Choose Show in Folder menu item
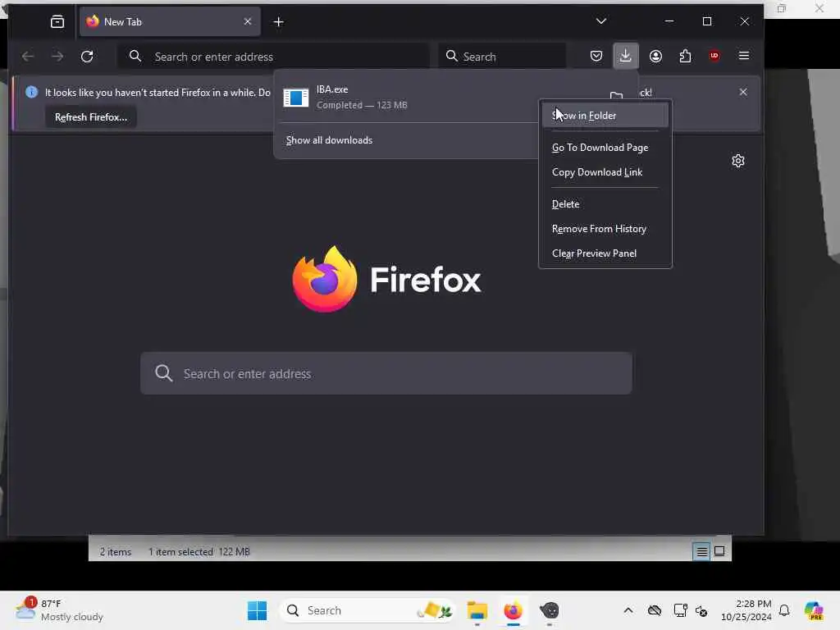This screenshot has height=630, width=840. [605, 116]
